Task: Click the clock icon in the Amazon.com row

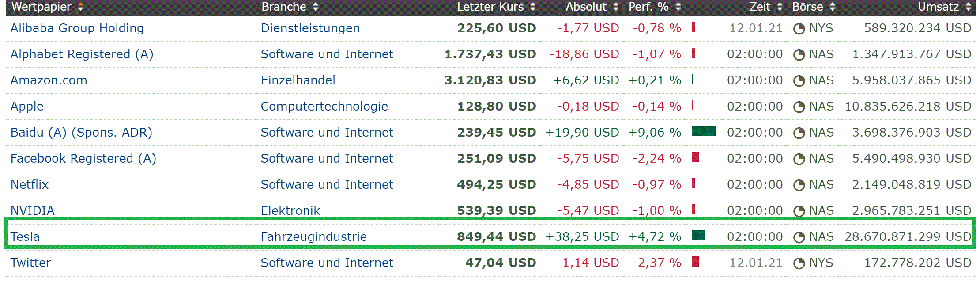Action: [799, 80]
